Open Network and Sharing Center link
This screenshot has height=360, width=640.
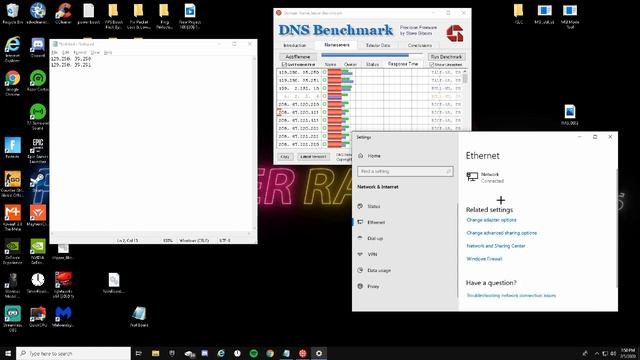tap(496, 246)
